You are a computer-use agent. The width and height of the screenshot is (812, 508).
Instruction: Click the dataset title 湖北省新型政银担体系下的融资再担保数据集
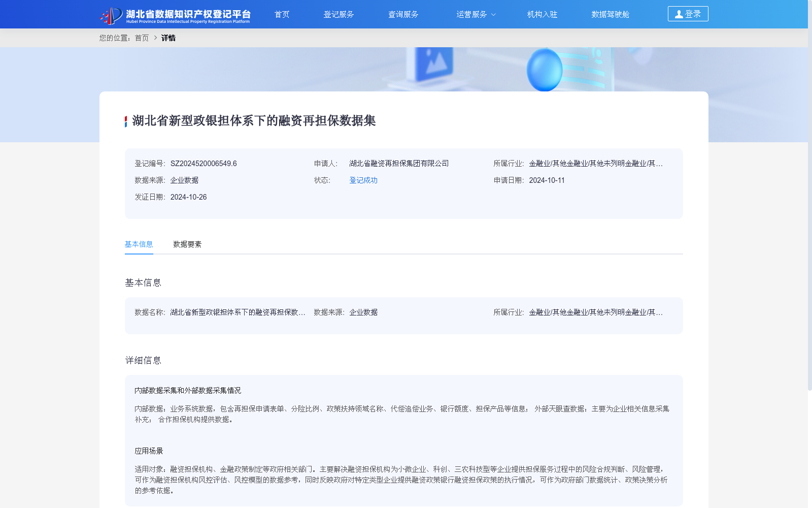pyautogui.click(x=254, y=121)
